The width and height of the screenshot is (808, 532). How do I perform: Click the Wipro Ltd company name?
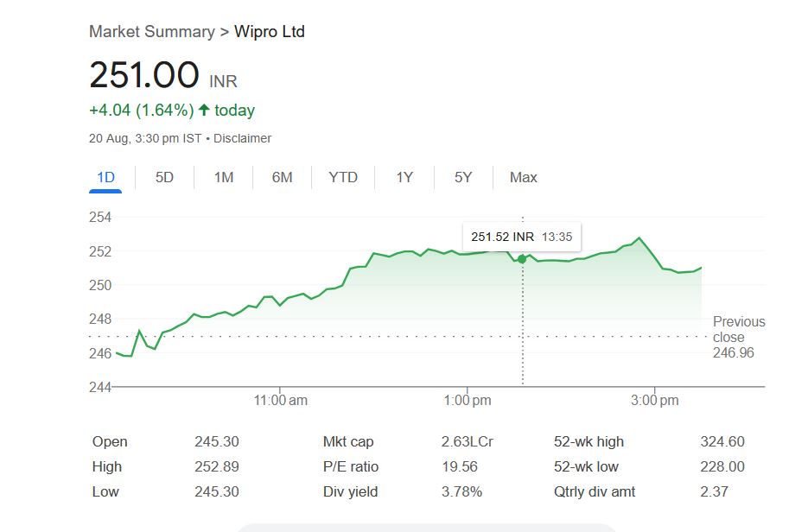click(270, 32)
